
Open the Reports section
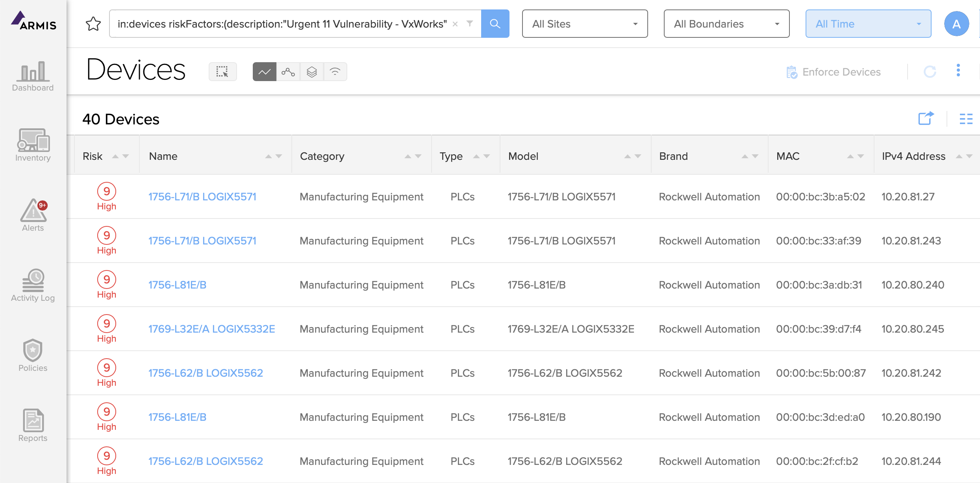coord(33,426)
